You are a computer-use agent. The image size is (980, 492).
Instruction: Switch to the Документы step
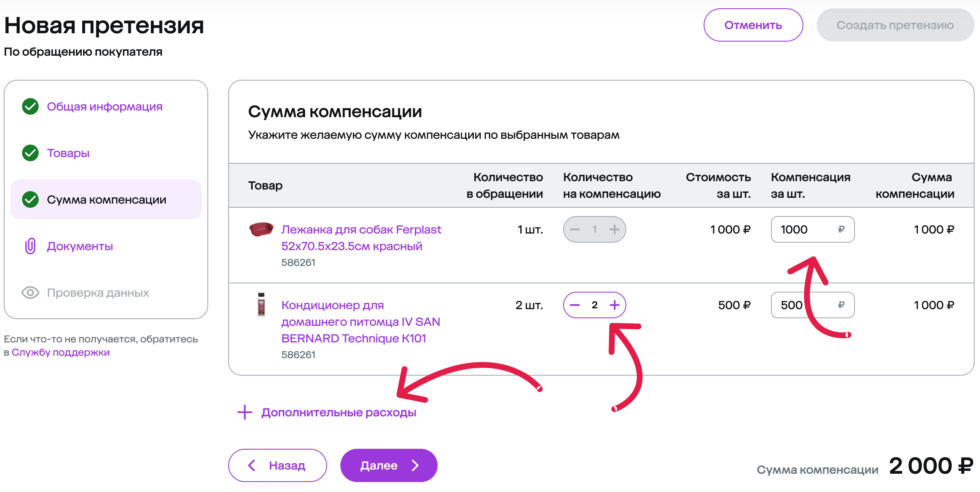pyautogui.click(x=80, y=246)
